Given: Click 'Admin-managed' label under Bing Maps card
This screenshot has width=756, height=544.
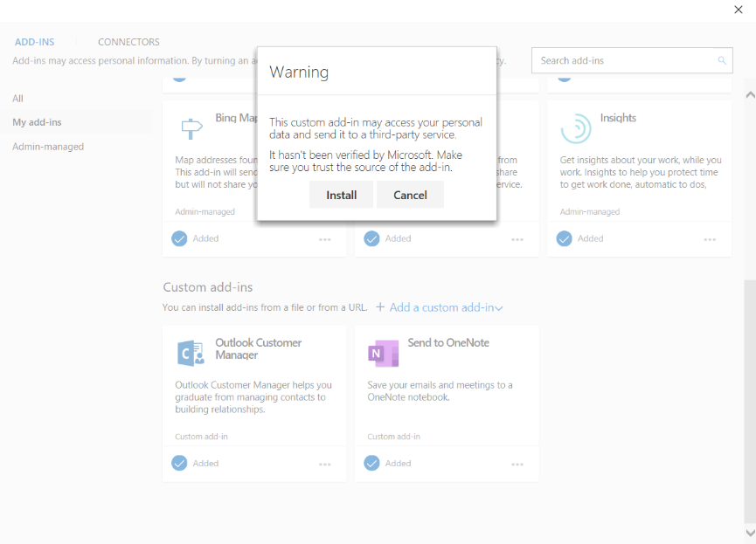Looking at the screenshot, I should [205, 211].
